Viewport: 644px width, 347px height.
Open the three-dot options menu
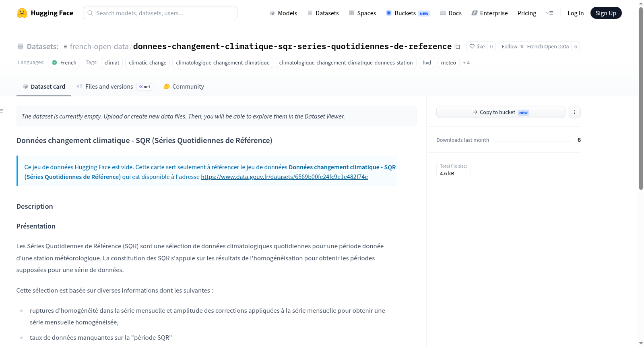coord(575,112)
